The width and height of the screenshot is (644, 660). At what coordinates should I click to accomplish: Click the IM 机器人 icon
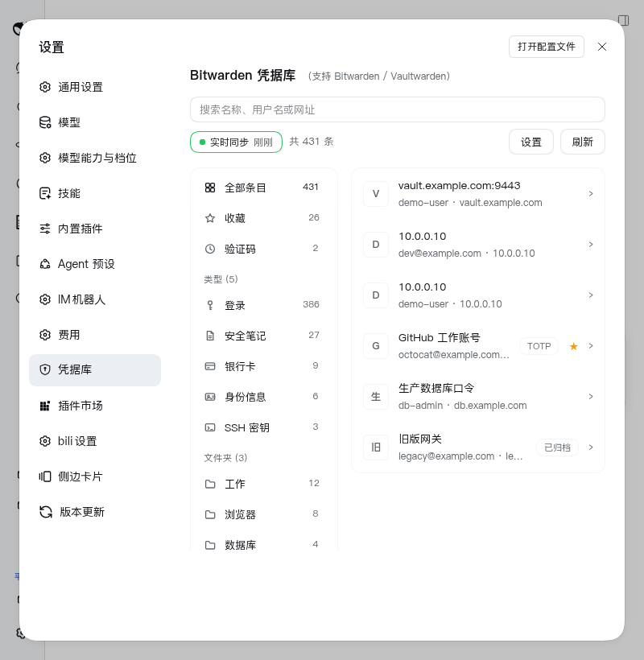click(45, 299)
